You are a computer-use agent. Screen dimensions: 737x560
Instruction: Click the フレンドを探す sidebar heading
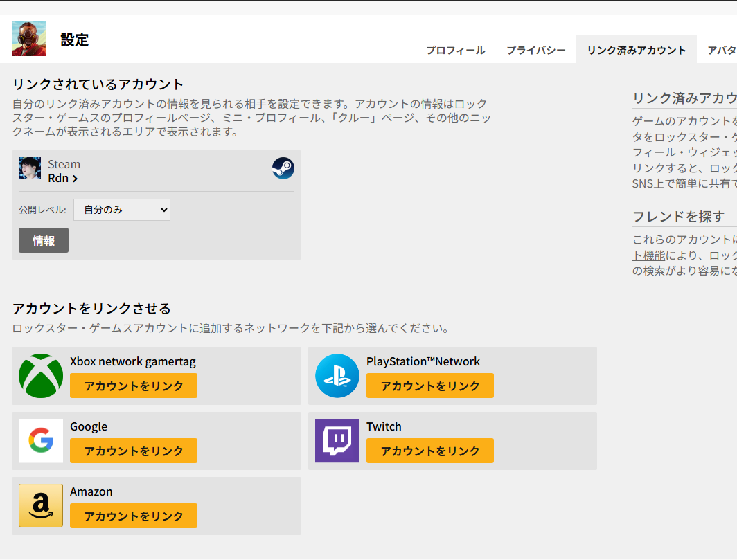click(x=678, y=217)
